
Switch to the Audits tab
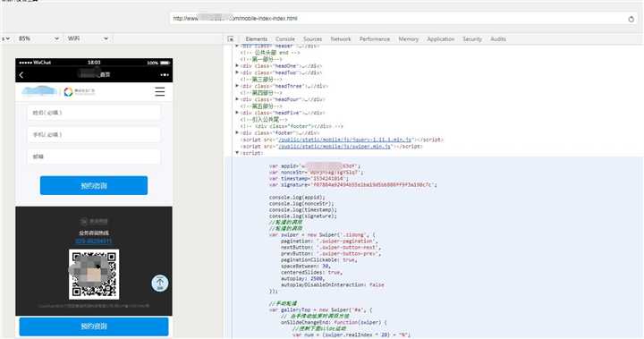[x=498, y=39]
